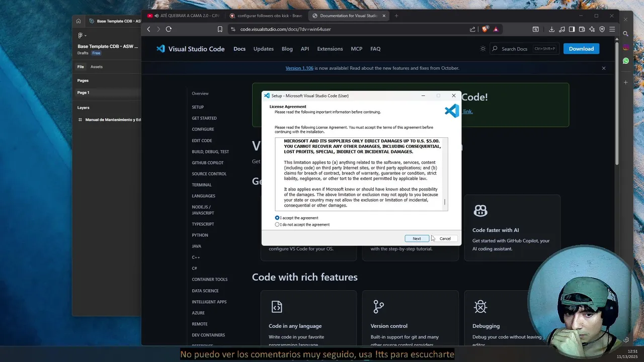Click the Debugging bug icon
The height and width of the screenshot is (362, 644).
coord(480,306)
